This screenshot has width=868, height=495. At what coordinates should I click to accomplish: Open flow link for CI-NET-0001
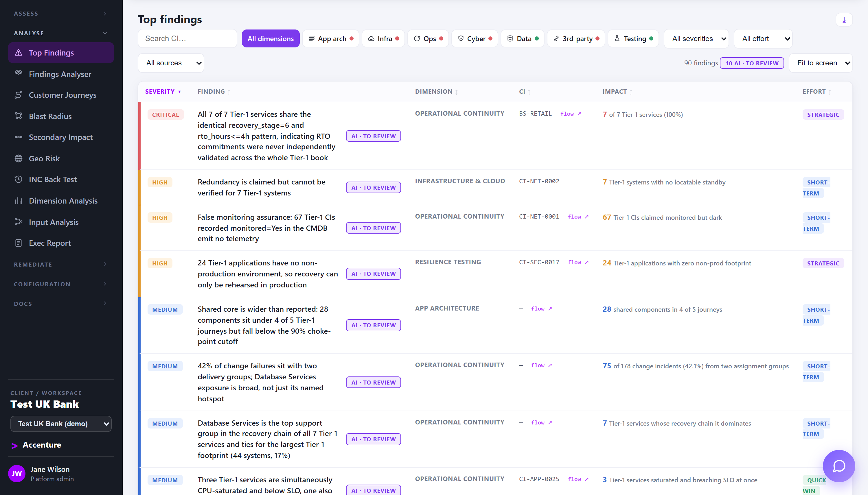click(578, 217)
